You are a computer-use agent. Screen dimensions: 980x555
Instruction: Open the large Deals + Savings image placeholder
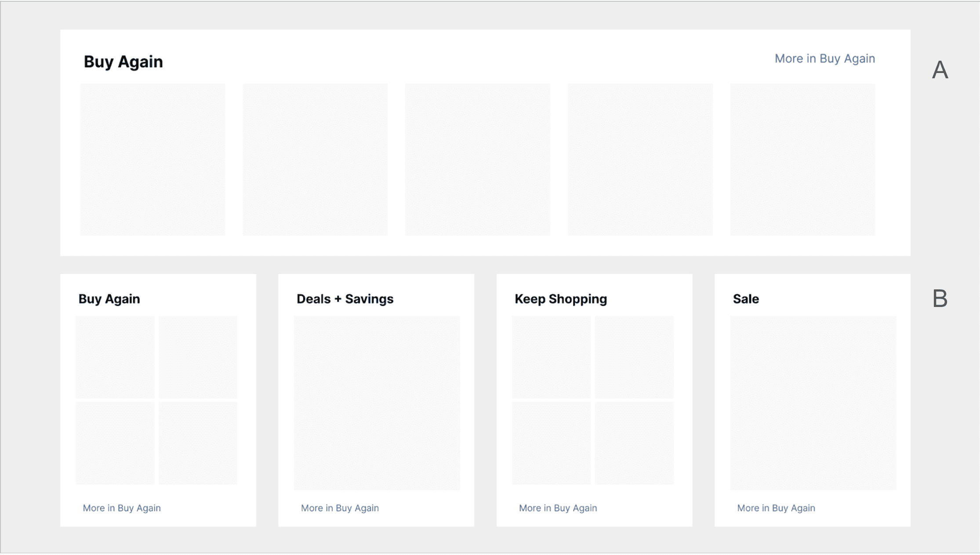click(377, 403)
